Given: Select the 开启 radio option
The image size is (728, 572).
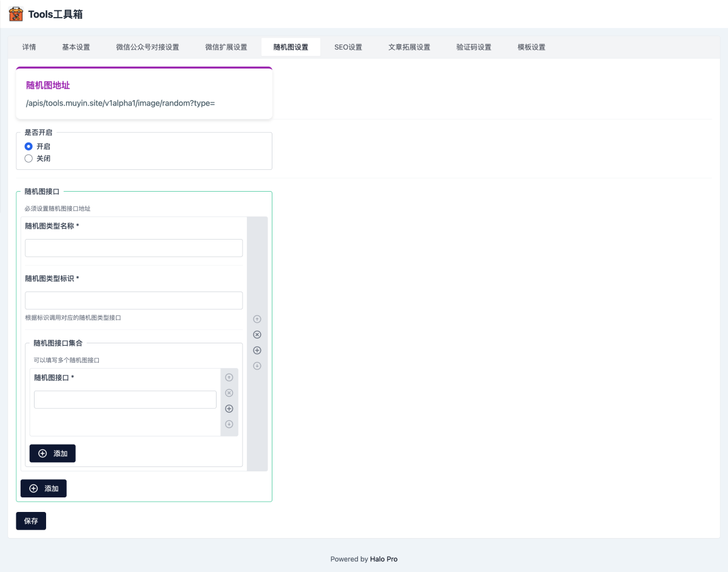Looking at the screenshot, I should (x=29, y=146).
